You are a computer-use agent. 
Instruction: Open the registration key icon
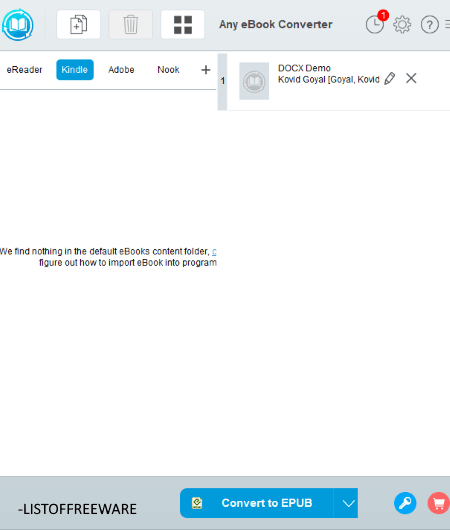click(x=405, y=503)
